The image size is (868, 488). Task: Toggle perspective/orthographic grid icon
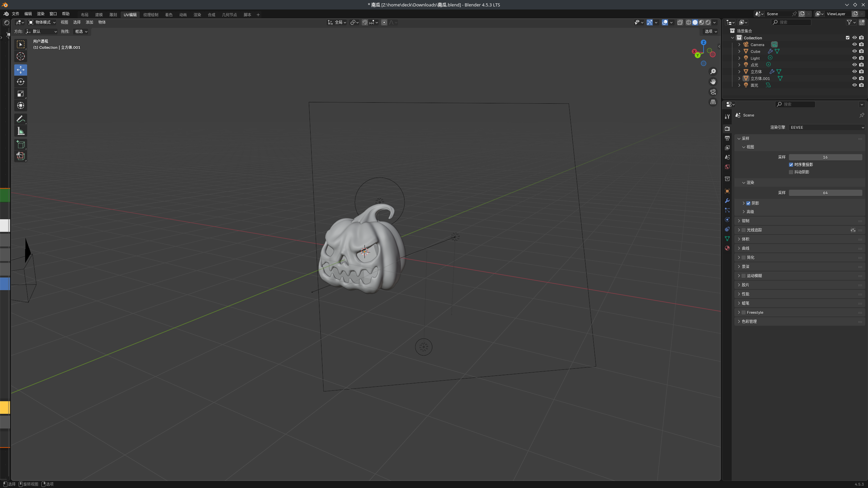pyautogui.click(x=713, y=102)
